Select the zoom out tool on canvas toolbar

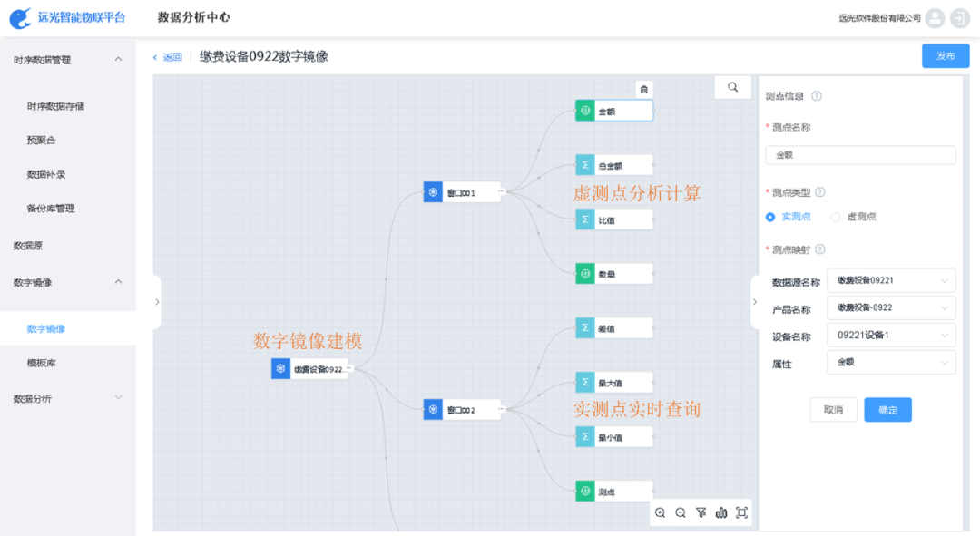point(681,512)
